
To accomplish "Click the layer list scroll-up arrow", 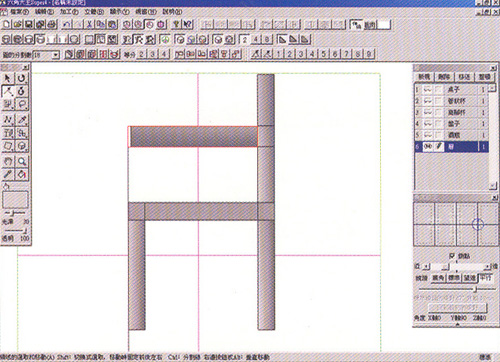I will 493,88.
